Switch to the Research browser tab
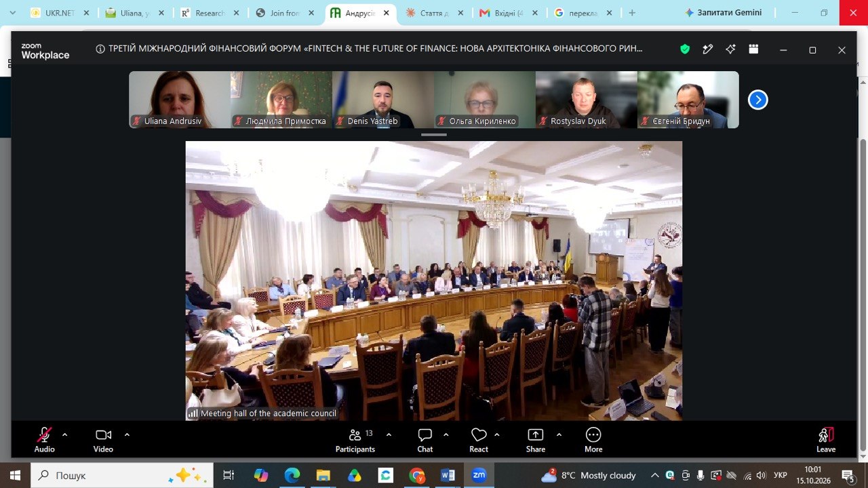Viewport: 868px width, 488px height. (x=210, y=13)
